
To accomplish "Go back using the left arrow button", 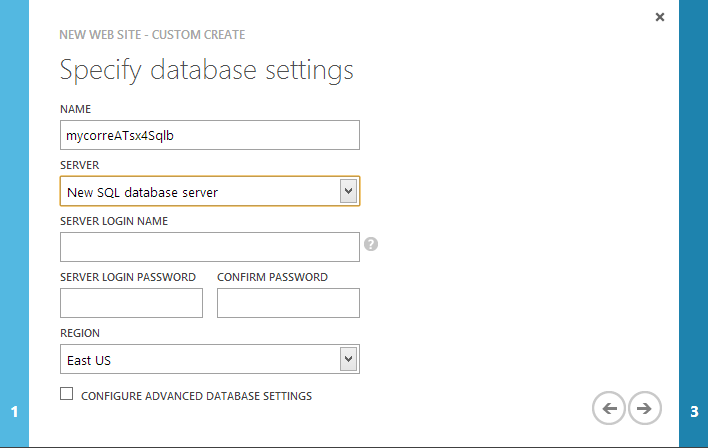I will click(x=609, y=408).
